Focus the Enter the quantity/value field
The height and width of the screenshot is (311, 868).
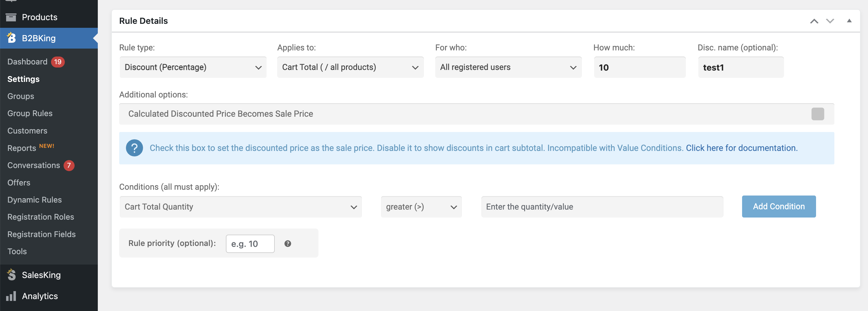tap(602, 207)
